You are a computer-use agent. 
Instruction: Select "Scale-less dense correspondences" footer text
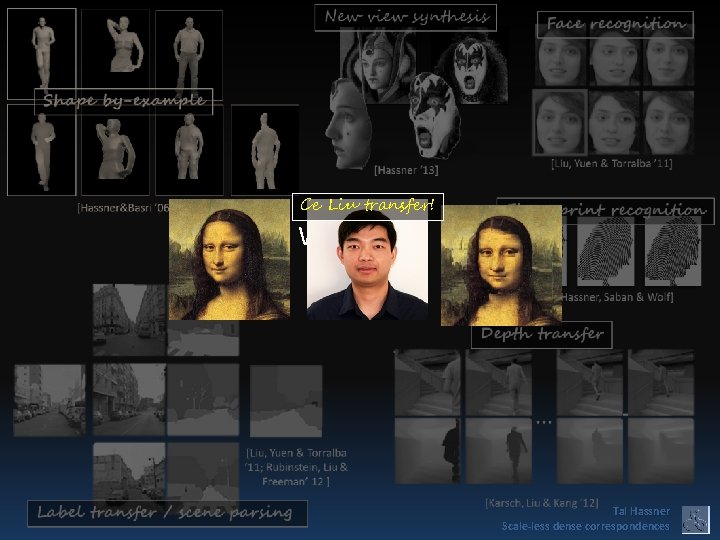[x=585, y=526]
